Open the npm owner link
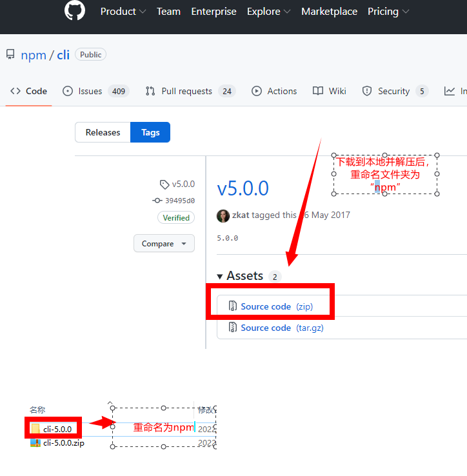The height and width of the screenshot is (476, 467). click(x=34, y=55)
